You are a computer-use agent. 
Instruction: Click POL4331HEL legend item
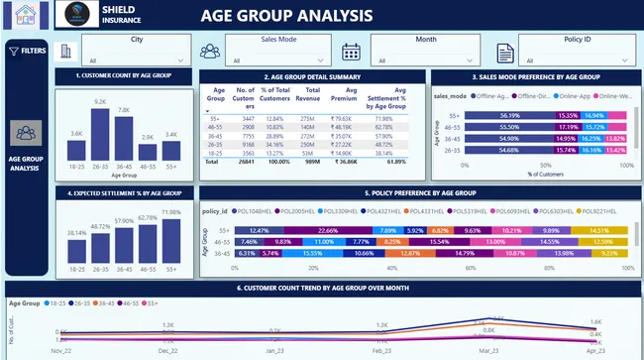click(424, 211)
